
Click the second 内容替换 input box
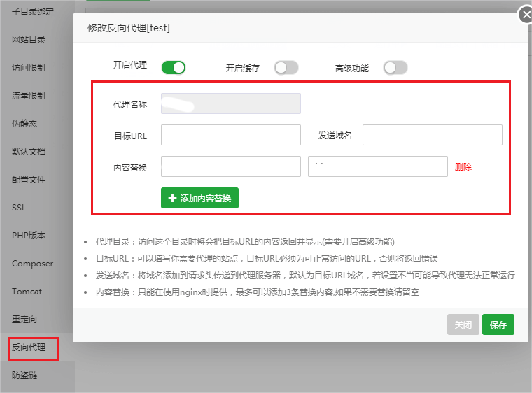pos(377,166)
